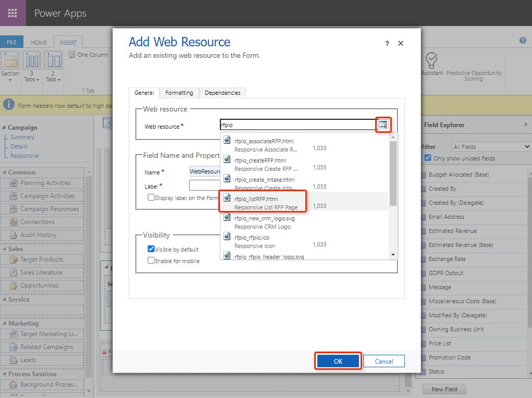Insert a 3 Tabs layout

(32, 60)
